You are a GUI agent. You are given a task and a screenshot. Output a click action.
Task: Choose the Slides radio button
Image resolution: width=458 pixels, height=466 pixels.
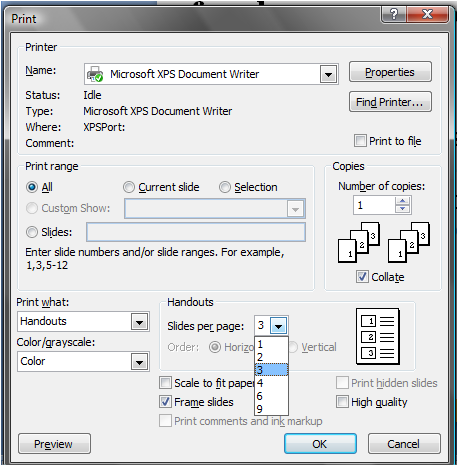(x=32, y=232)
